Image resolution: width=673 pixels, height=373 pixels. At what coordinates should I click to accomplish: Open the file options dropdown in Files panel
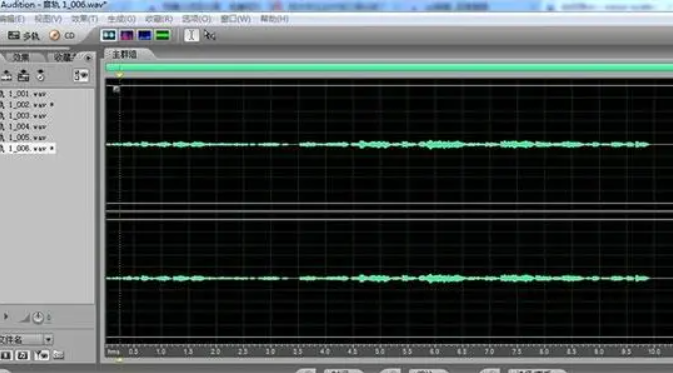pos(80,76)
